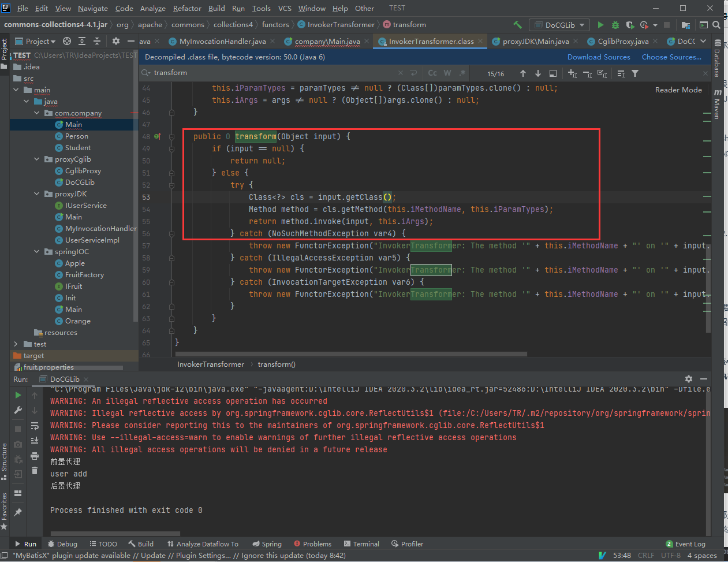
Task: Build project with the hammer icon
Action: tap(517, 25)
